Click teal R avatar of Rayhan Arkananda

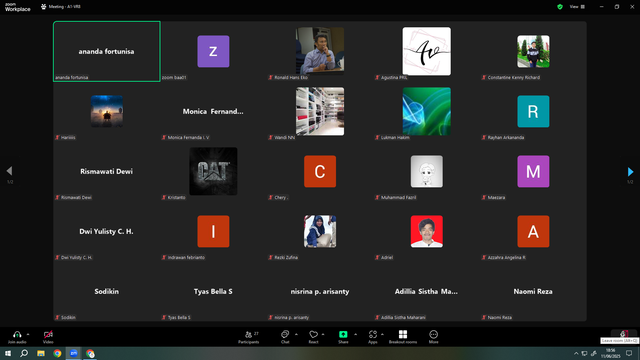533,111
